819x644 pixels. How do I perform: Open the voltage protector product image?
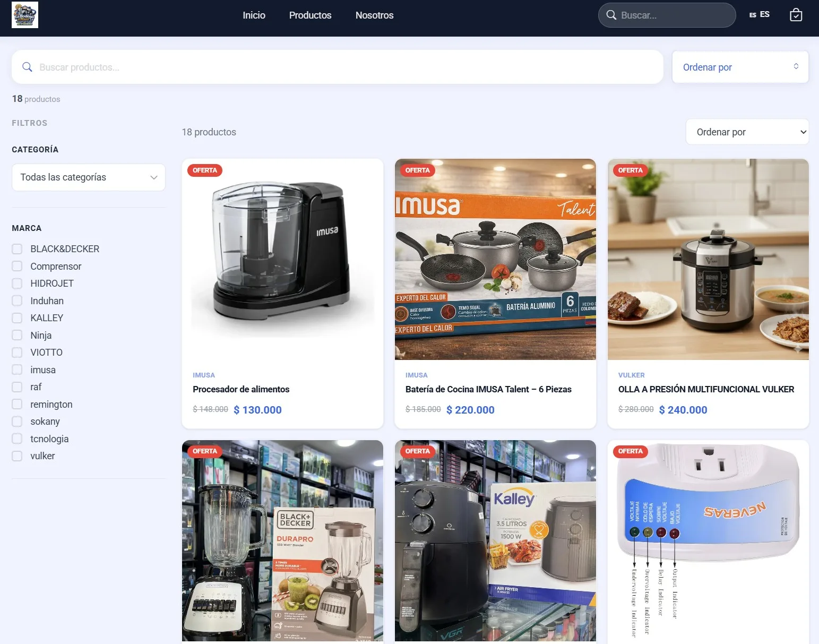(708, 542)
